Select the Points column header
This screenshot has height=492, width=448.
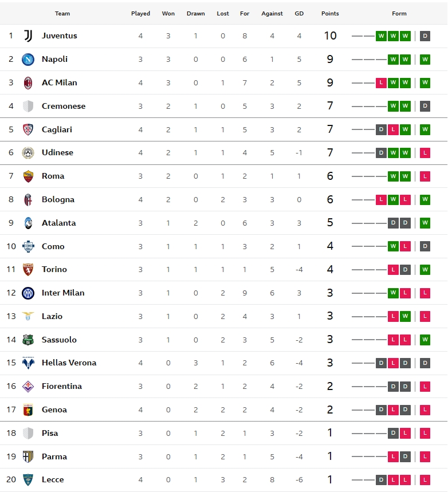330,14
